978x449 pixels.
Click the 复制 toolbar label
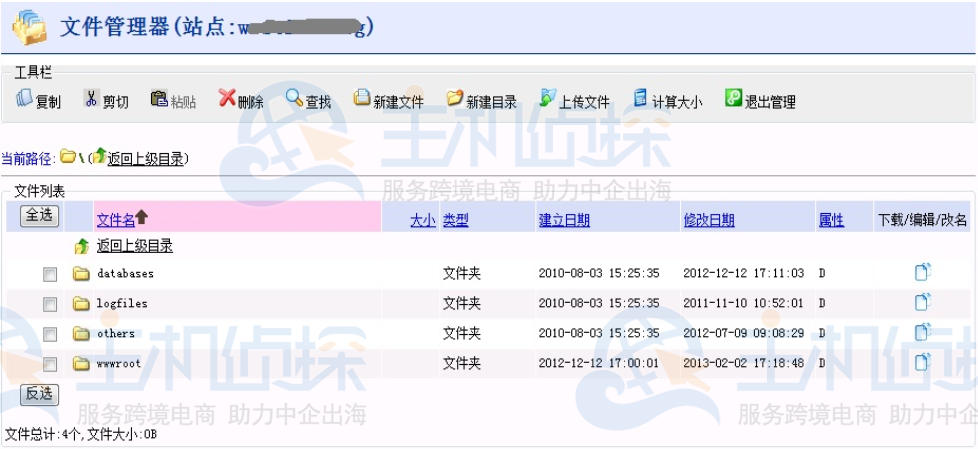(48, 102)
